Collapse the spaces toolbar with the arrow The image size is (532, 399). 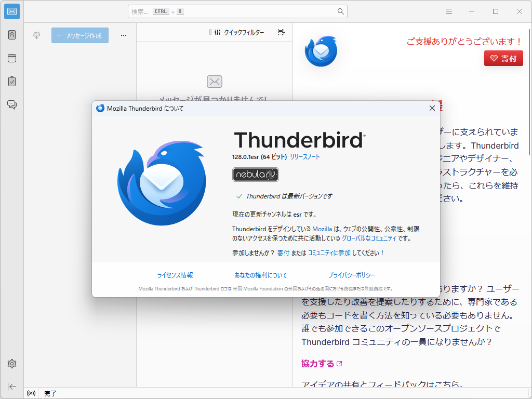[x=11, y=387]
